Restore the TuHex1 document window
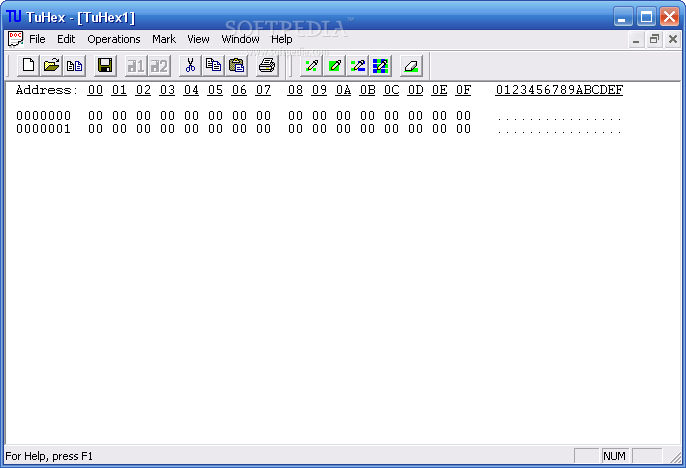The width and height of the screenshot is (686, 468). click(x=654, y=40)
